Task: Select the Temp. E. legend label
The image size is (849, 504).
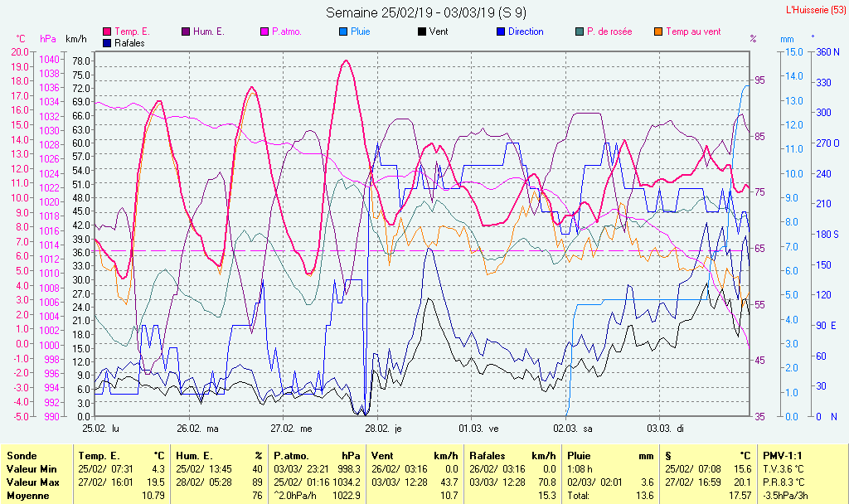Action: (132, 31)
